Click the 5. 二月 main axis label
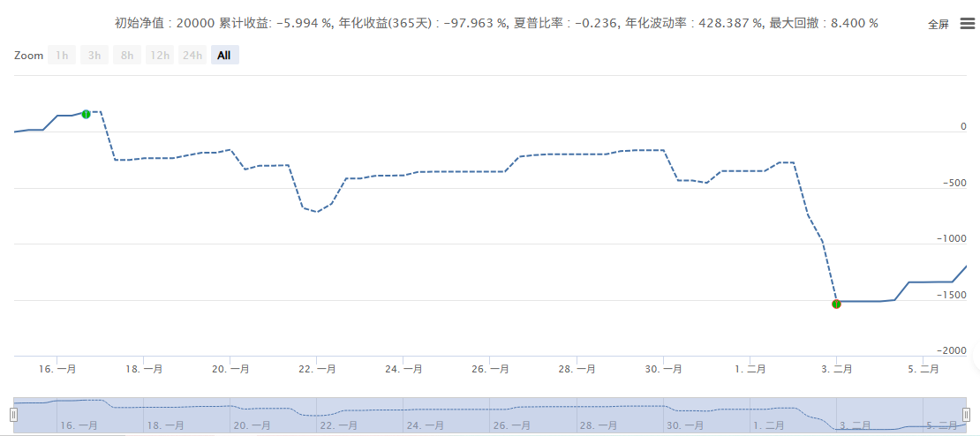This screenshot has width=980, height=436. click(923, 369)
